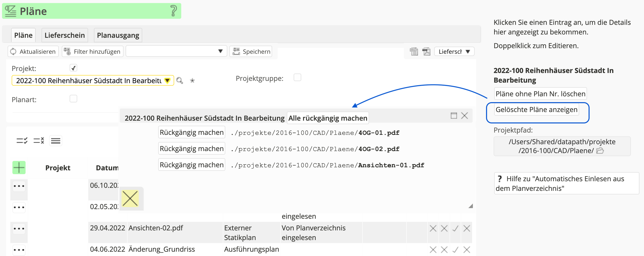Open the hamburger list menu icon
The image size is (644, 256).
pyautogui.click(x=56, y=141)
